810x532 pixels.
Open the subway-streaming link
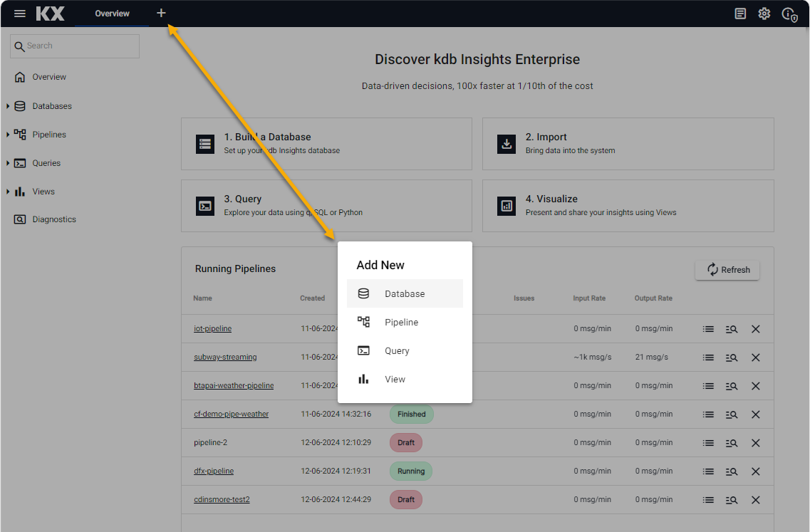coord(225,357)
